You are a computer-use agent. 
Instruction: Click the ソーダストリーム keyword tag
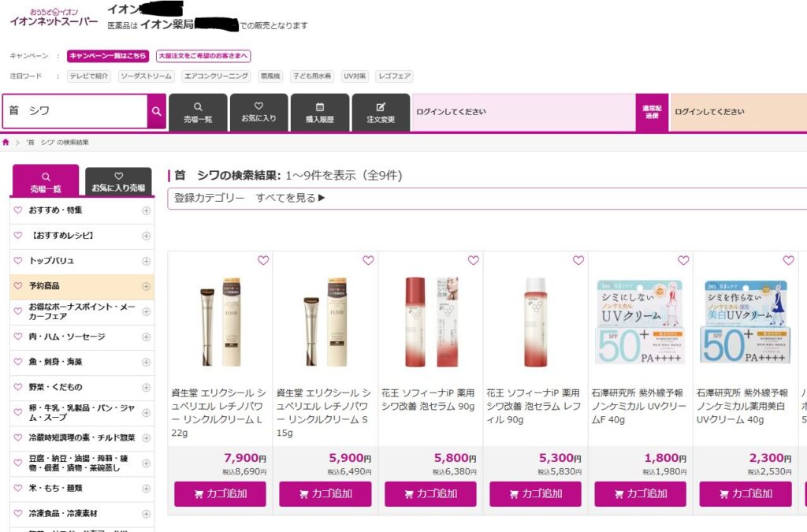146,76
